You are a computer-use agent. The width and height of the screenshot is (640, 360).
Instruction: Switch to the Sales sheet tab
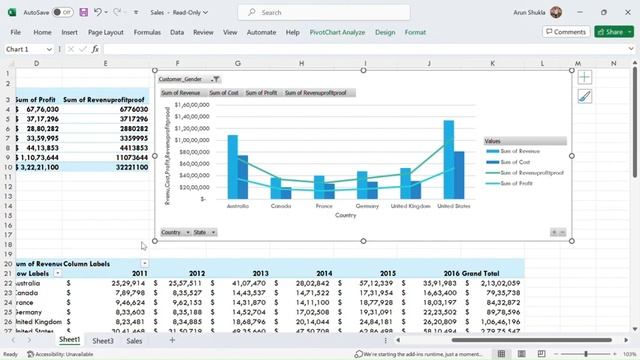click(x=134, y=340)
